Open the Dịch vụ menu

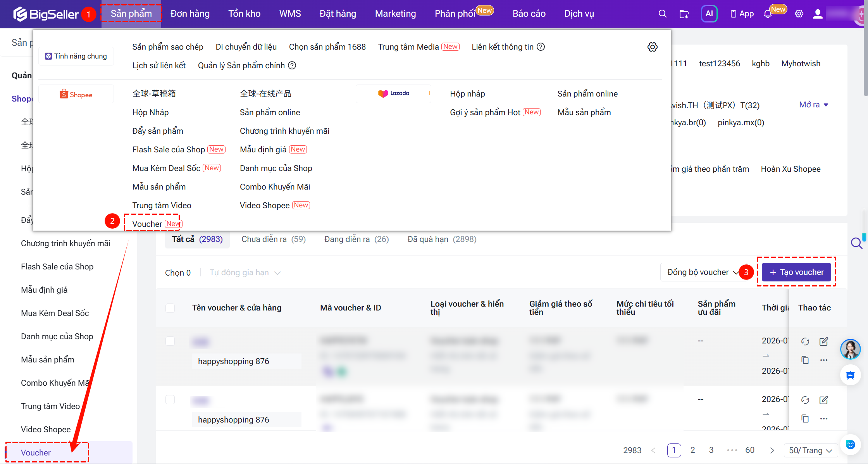tap(579, 14)
